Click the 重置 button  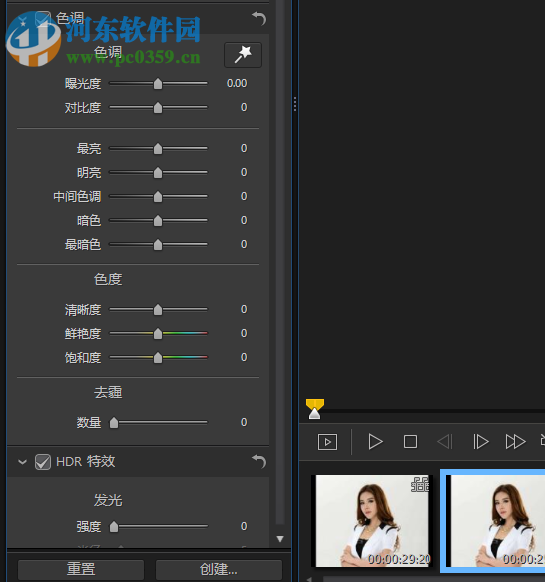[81, 569]
